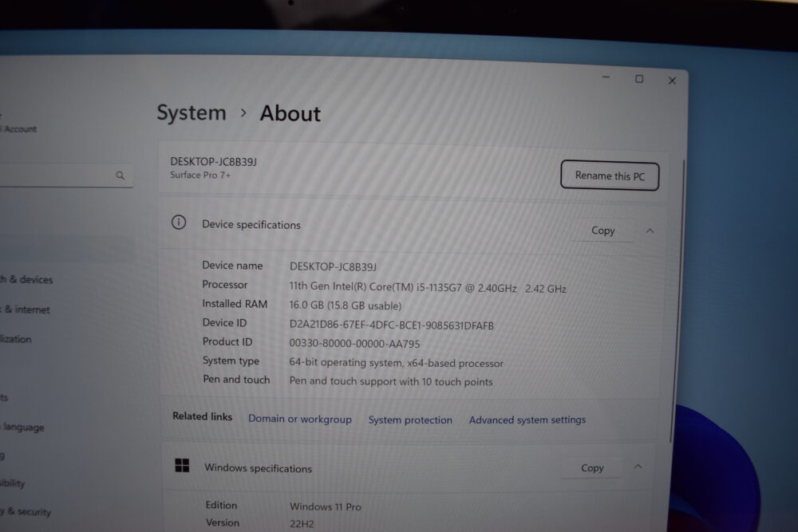Viewport: 798px width, 532px height.
Task: Click the settings search input field
Action: click(x=66, y=175)
